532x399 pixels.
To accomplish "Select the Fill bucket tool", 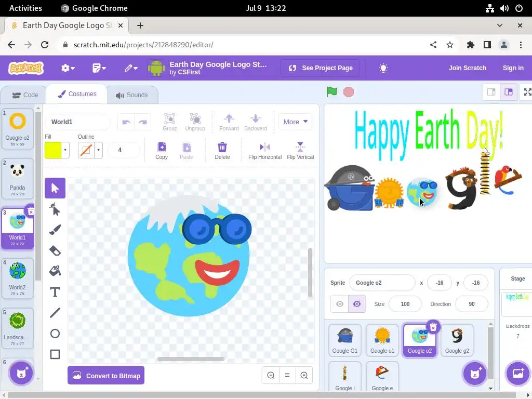I will click(55, 271).
